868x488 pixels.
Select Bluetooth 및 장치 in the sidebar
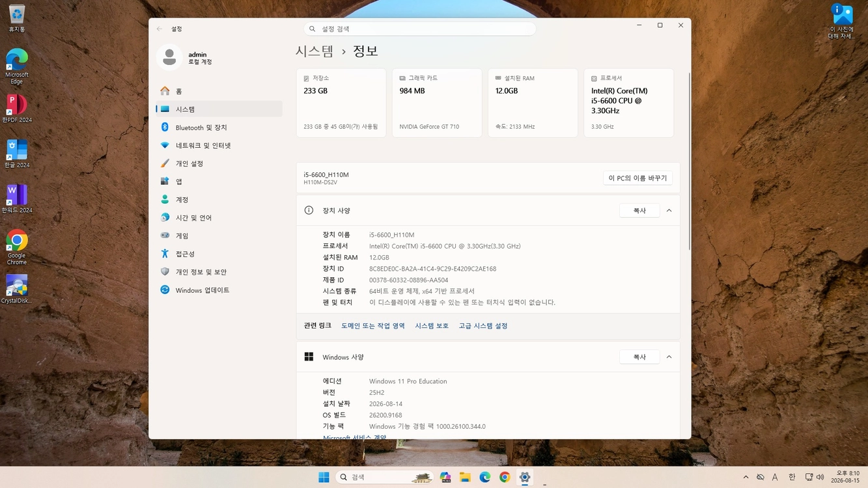[x=219, y=128]
